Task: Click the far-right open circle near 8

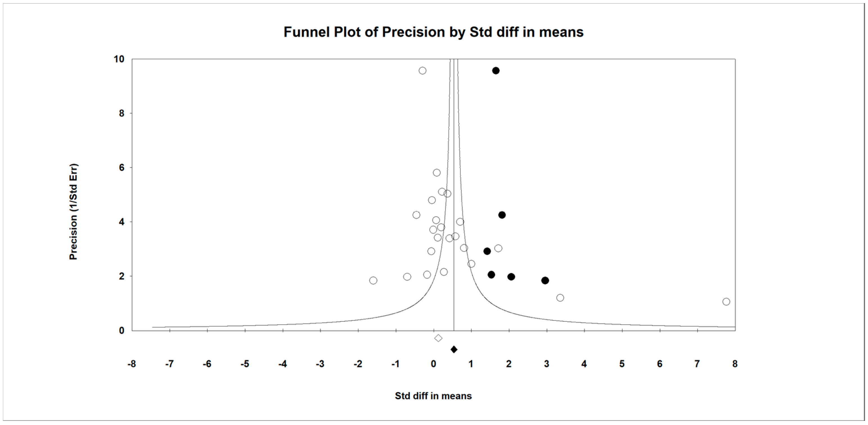Action: [726, 302]
